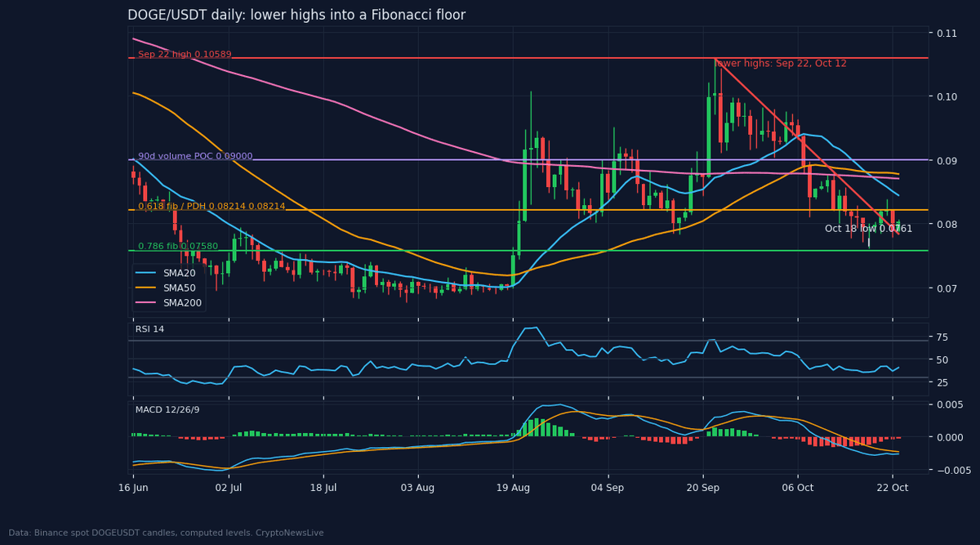
Task: Click the 'lower highs: Sep 22, Oct 12' annotation
Action: [x=780, y=64]
